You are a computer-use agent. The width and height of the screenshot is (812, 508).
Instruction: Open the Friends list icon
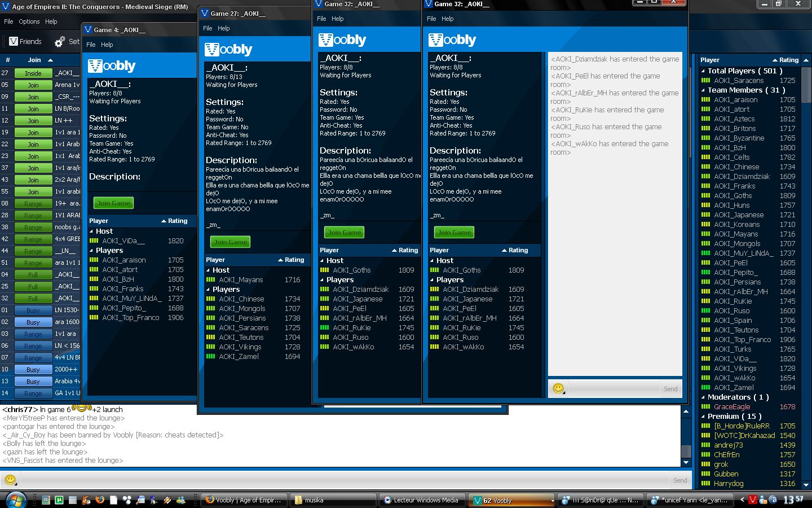click(14, 41)
